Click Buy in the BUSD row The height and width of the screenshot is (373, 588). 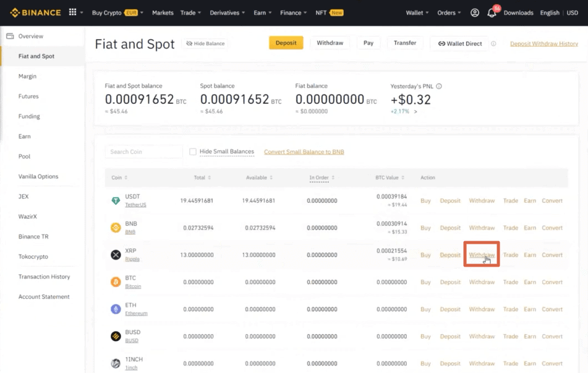425,337
